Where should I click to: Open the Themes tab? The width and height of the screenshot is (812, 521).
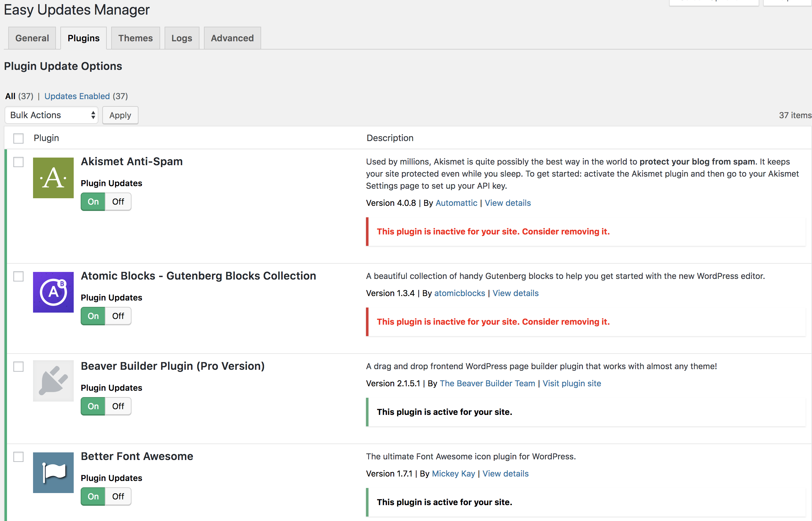coord(135,38)
